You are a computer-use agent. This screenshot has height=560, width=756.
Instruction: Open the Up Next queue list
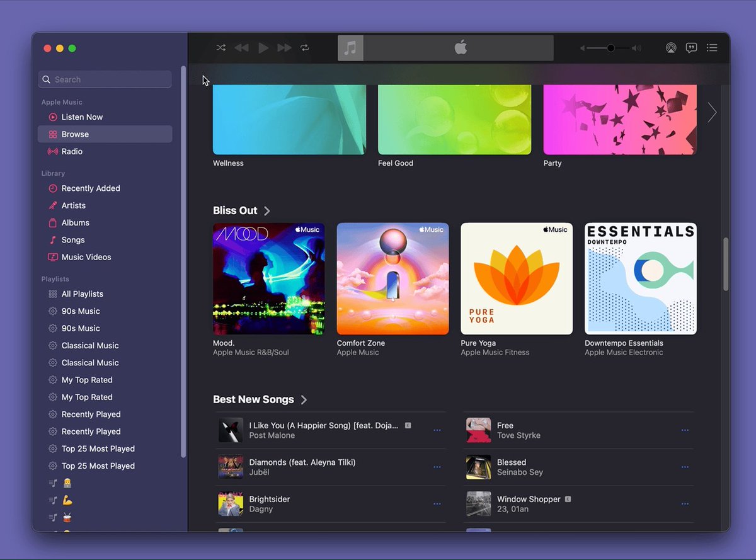click(712, 48)
